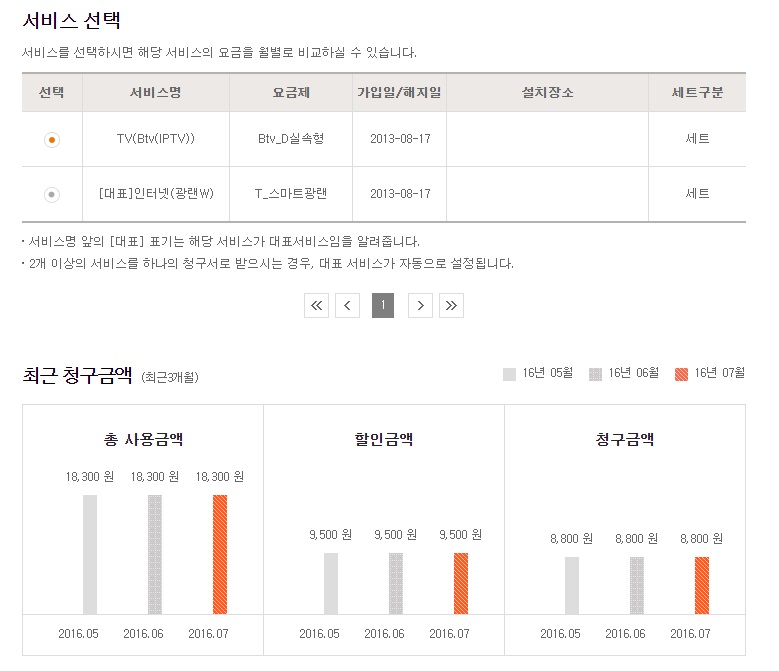Click the 세트구분 column header
Screen dimensions: 779x671
tap(697, 93)
